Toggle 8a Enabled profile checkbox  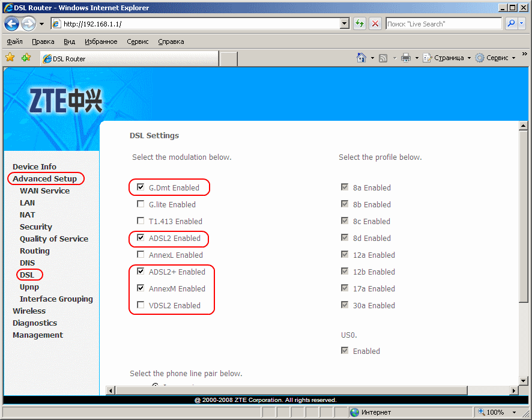345,187
